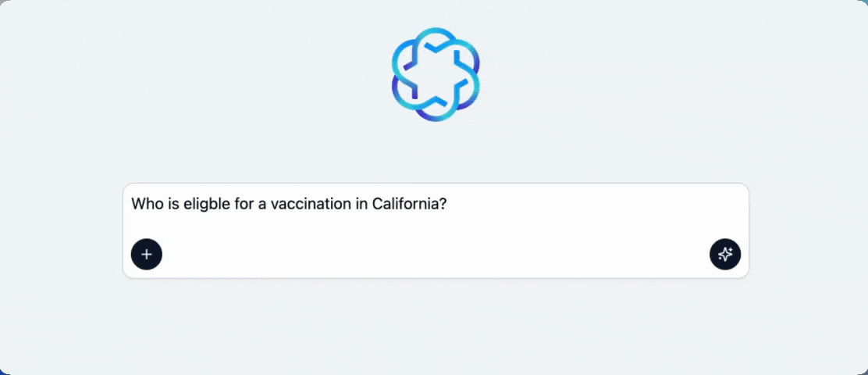Click the plus icon to add attachment
868x375 pixels.
pyautogui.click(x=147, y=254)
